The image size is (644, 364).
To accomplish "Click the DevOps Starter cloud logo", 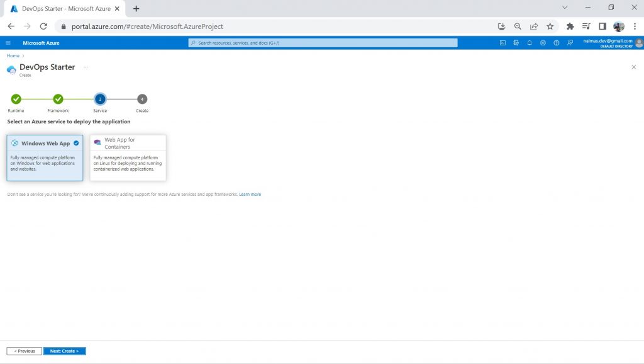I will click(x=11, y=69).
